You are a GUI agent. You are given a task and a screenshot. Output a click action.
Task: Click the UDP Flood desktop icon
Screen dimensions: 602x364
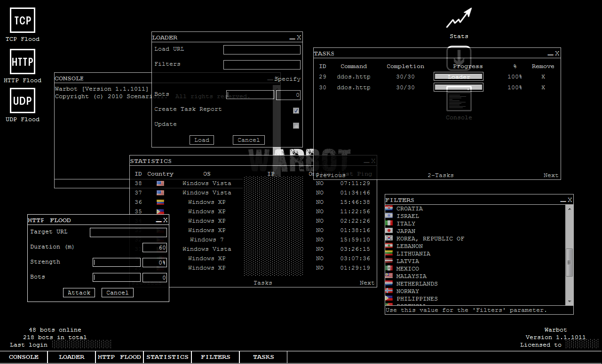pyautogui.click(x=23, y=101)
